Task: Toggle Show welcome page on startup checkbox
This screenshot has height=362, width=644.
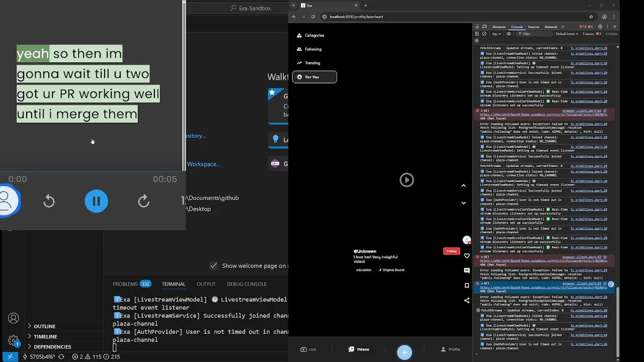Action: pyautogui.click(x=214, y=265)
